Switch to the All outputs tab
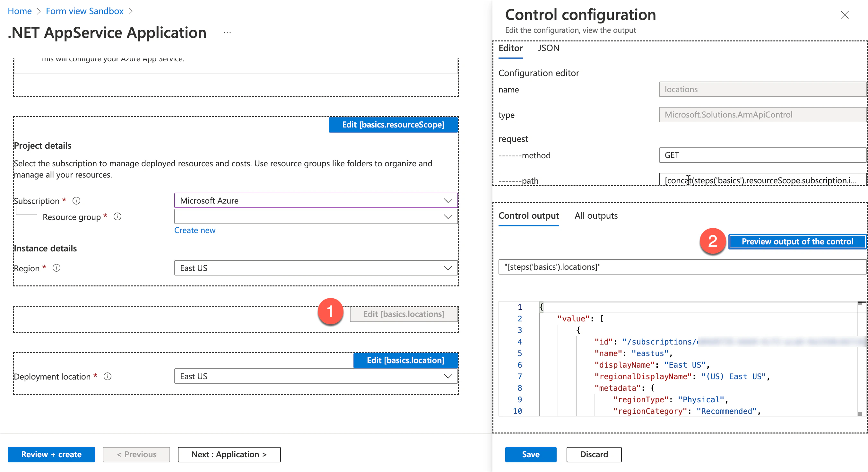Image resolution: width=868 pixels, height=472 pixels. tap(596, 216)
